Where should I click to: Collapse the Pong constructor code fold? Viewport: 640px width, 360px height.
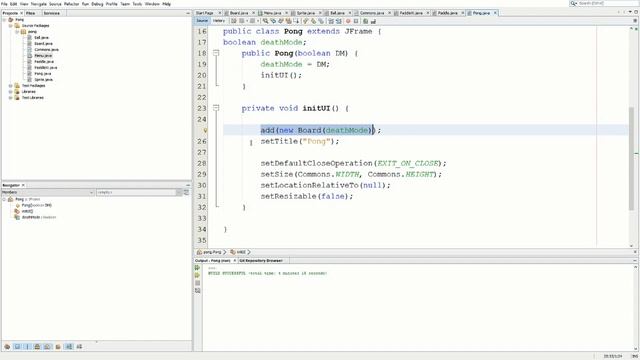tap(216, 53)
